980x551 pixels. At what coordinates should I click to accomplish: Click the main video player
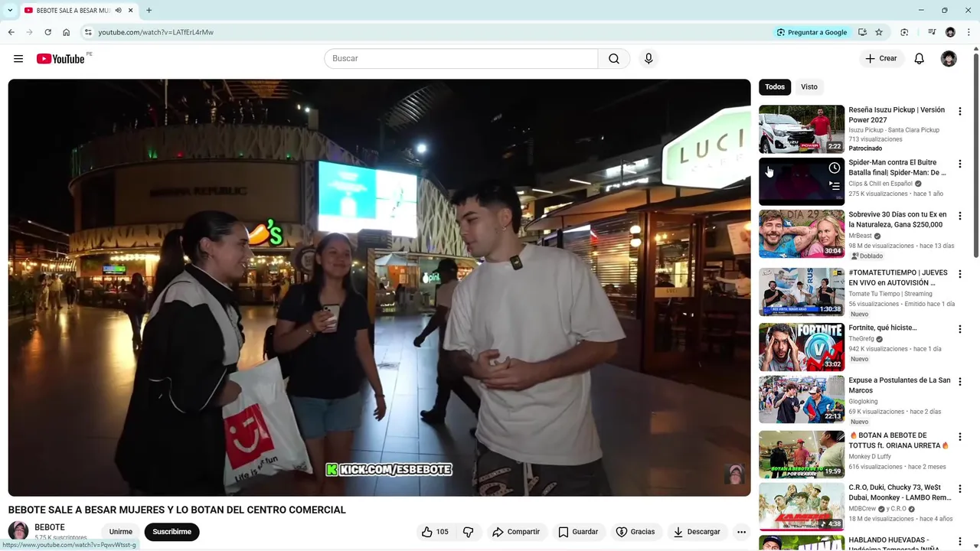(x=379, y=288)
